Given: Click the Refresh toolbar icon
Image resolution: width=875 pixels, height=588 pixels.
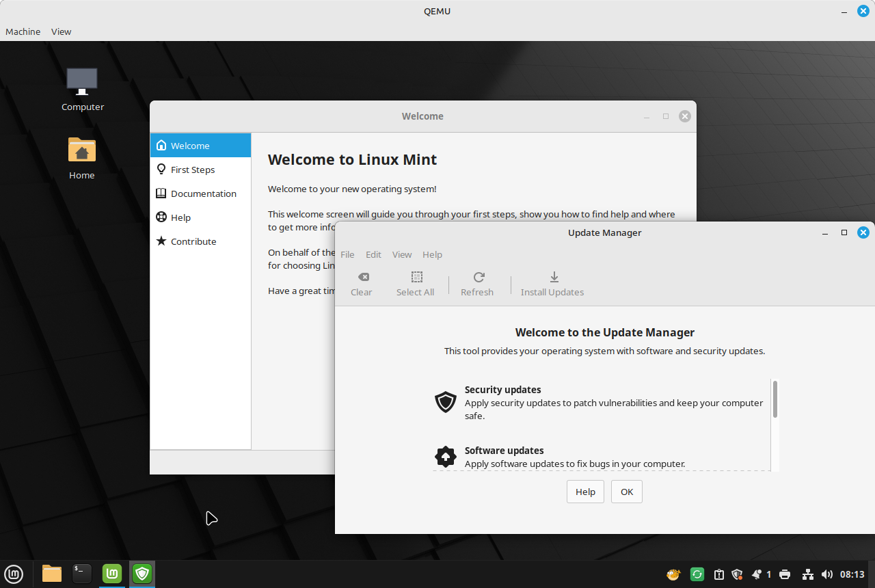Looking at the screenshot, I should tap(479, 277).
